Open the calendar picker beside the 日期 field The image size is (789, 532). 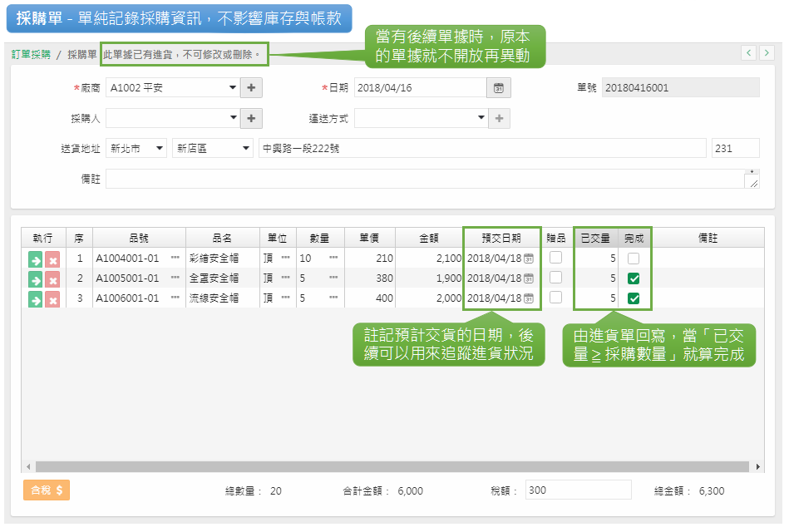click(x=499, y=88)
